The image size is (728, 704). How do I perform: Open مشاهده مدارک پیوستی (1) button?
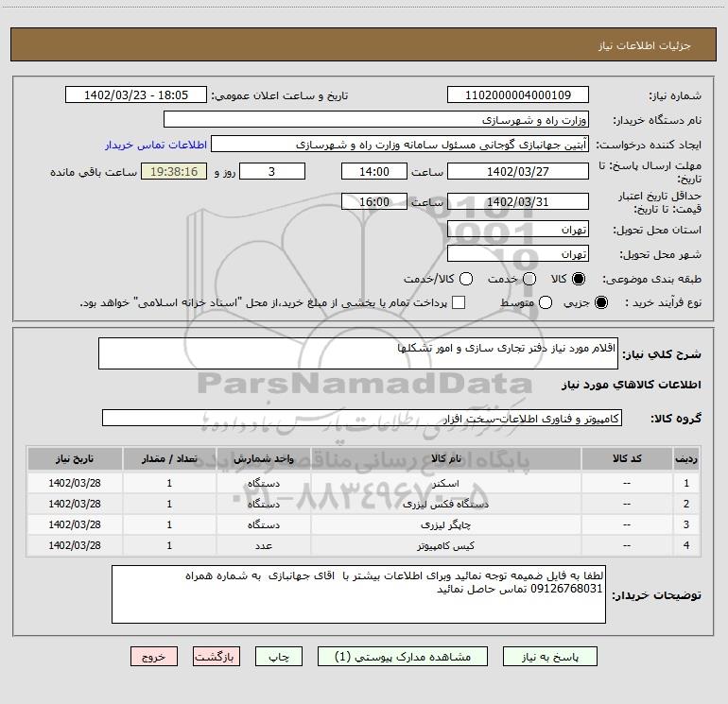point(403,657)
